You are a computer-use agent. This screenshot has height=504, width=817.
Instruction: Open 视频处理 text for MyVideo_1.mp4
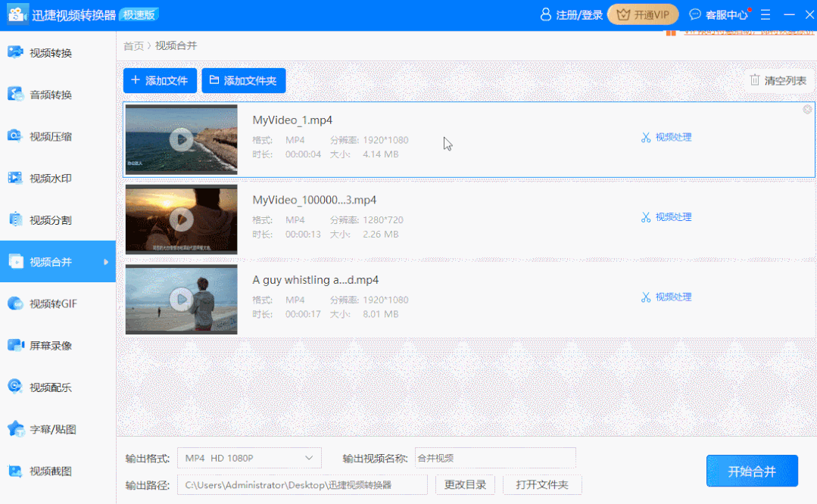coord(673,137)
